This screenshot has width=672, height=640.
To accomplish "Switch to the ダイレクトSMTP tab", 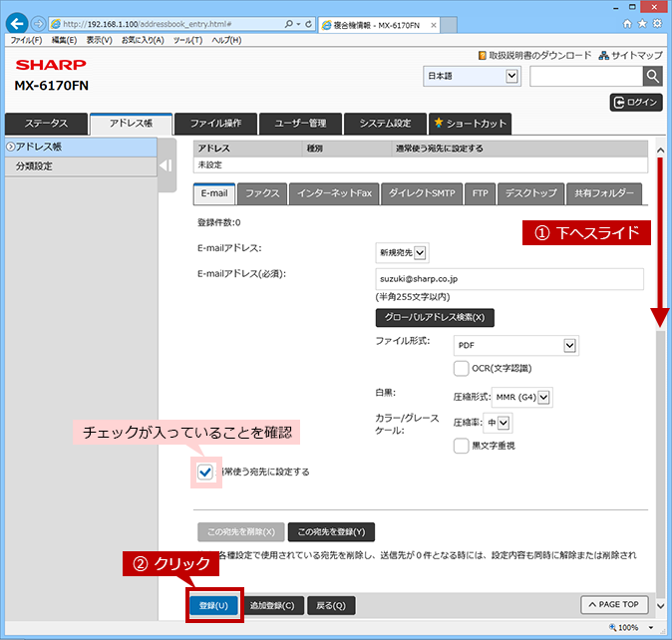I will pyautogui.click(x=422, y=193).
